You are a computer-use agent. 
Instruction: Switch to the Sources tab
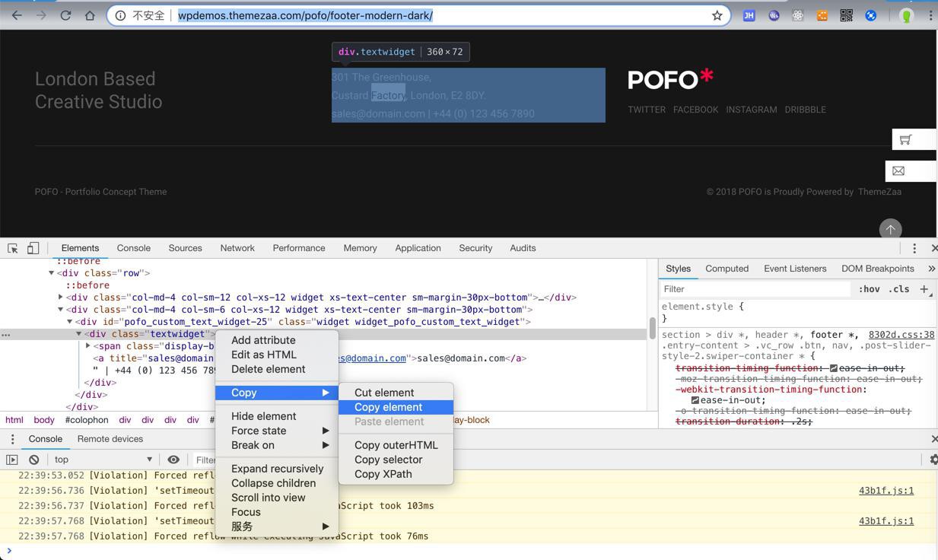point(185,248)
